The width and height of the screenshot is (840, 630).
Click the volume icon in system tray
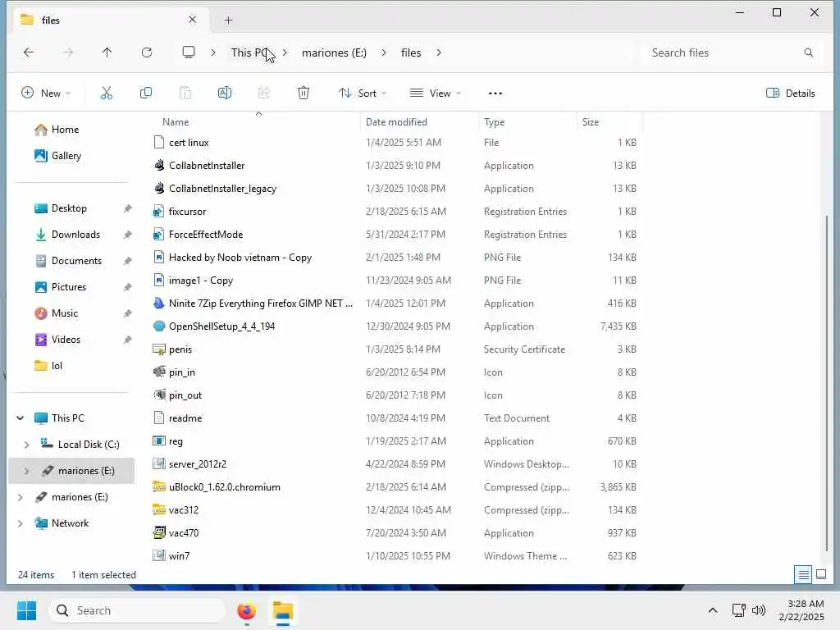759,610
